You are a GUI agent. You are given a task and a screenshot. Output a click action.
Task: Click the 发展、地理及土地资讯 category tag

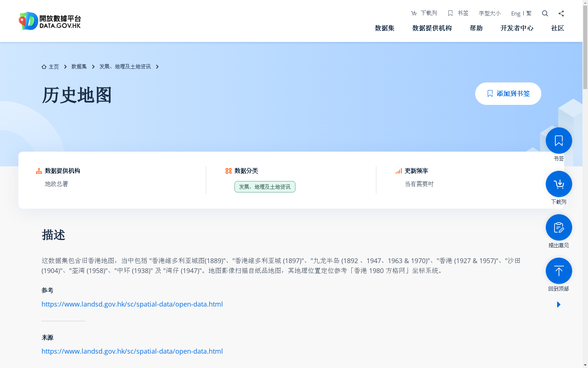[x=265, y=187]
